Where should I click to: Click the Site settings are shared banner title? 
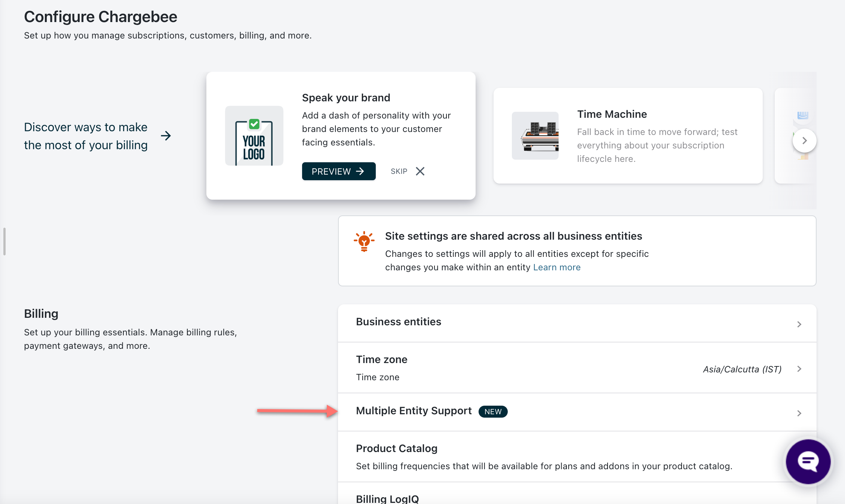click(513, 236)
